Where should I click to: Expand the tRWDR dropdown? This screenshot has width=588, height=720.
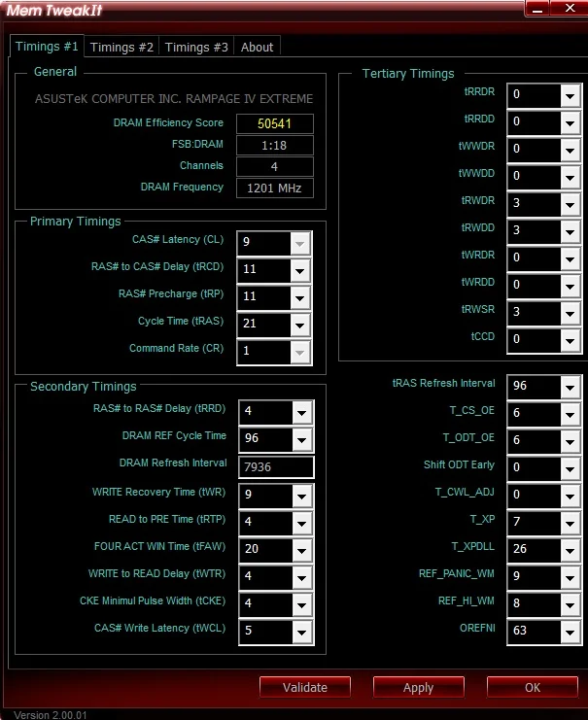(x=570, y=204)
